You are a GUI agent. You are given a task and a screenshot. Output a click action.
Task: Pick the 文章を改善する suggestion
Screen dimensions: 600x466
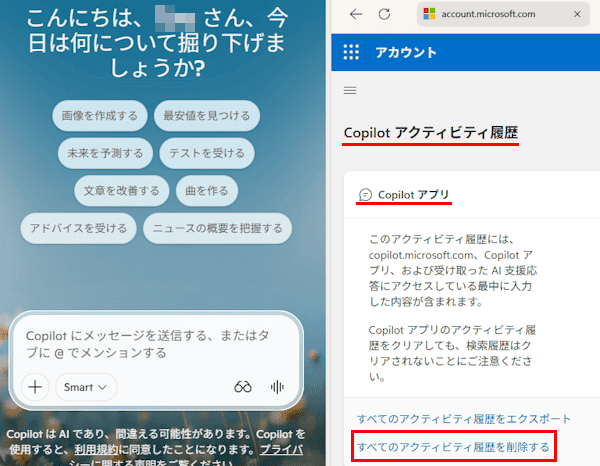point(122,191)
